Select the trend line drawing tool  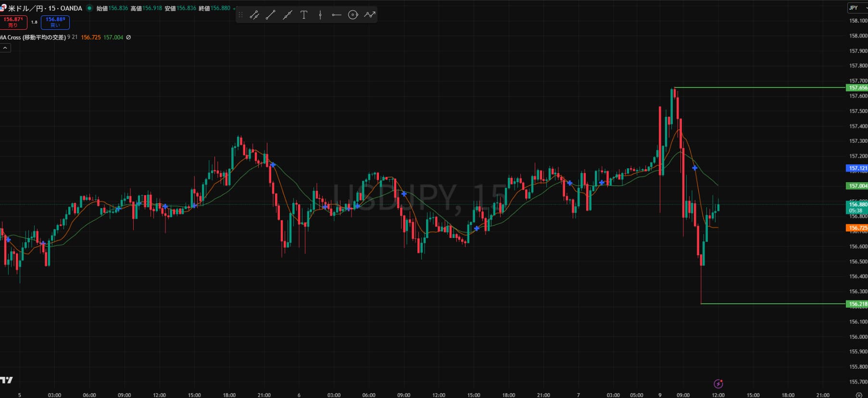click(271, 15)
